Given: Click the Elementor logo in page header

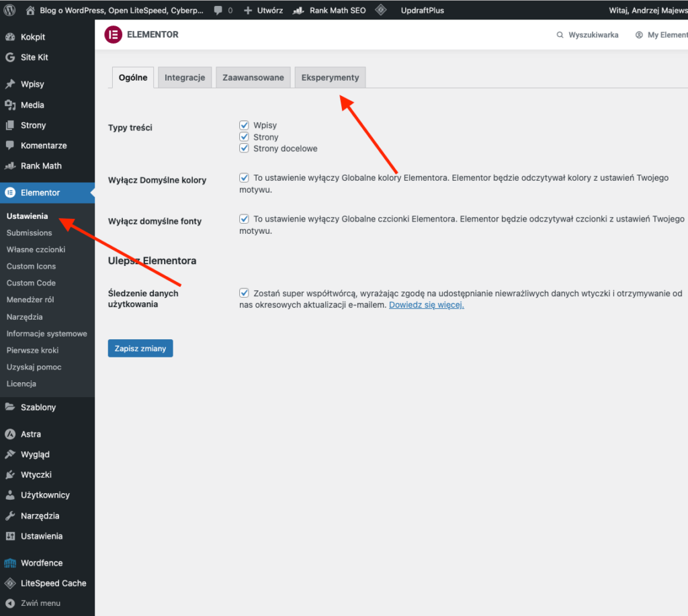Looking at the screenshot, I should [113, 35].
